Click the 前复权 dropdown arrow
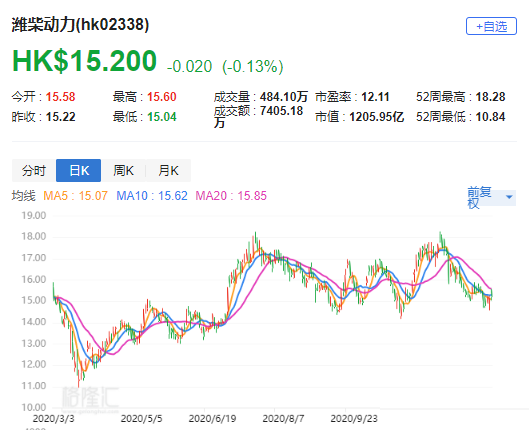The width and height of the screenshot is (532, 430). coord(509,197)
